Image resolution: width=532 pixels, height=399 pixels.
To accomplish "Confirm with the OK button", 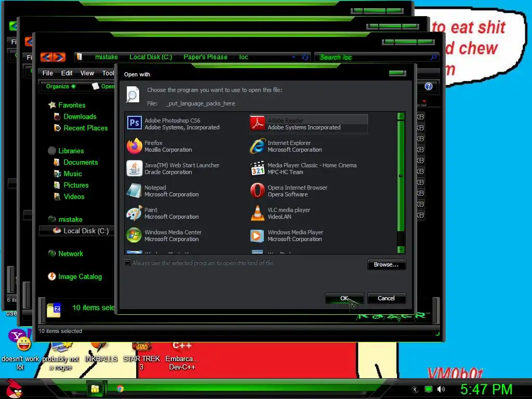I will click(x=344, y=298).
